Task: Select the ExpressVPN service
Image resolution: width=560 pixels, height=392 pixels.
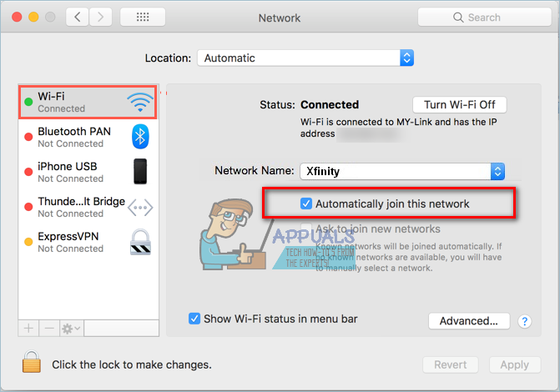Action: (x=88, y=242)
